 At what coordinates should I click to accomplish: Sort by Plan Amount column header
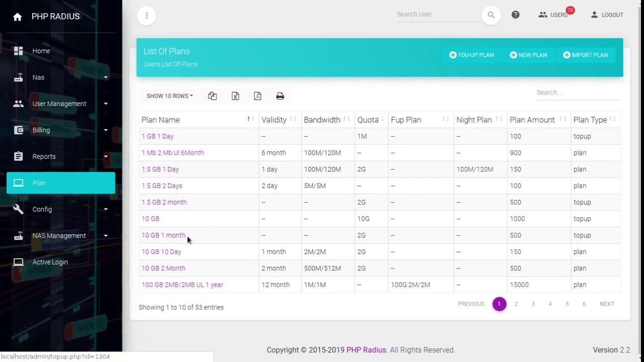pos(538,120)
